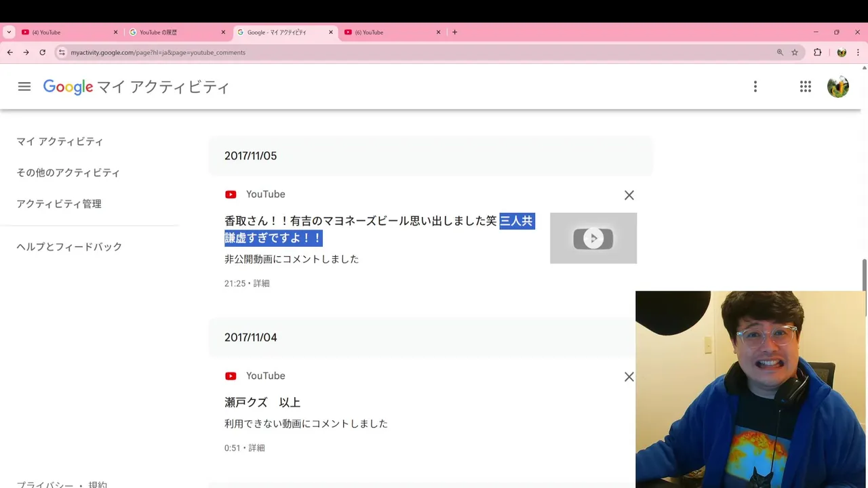Open その他のアクティビティ in sidebar

[68, 173]
